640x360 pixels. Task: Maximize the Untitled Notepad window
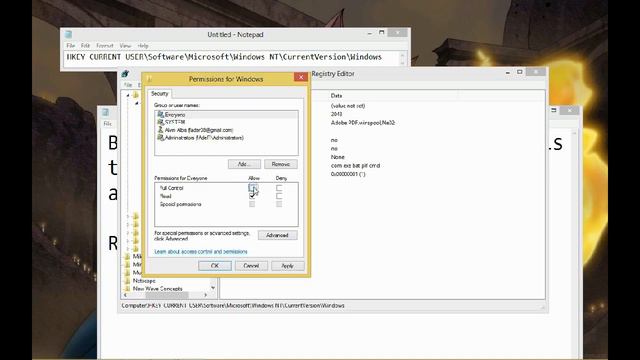click(x=382, y=33)
